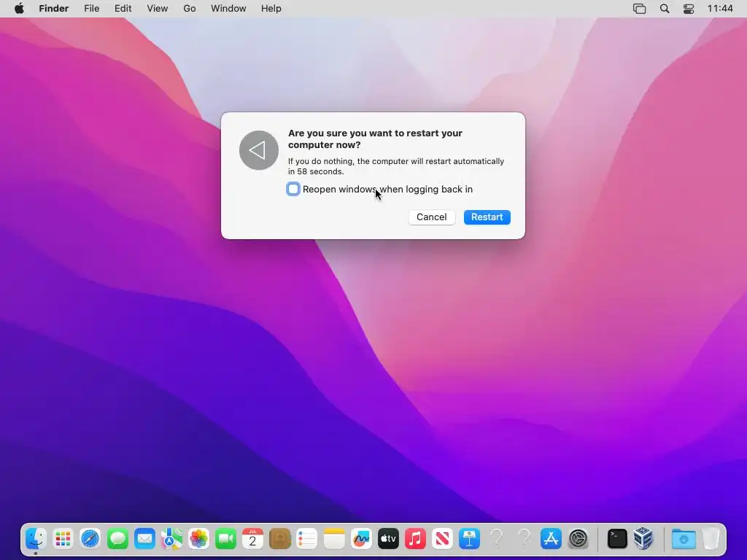747x560 pixels.
Task: Open the Trash in the Dock
Action: click(x=711, y=539)
